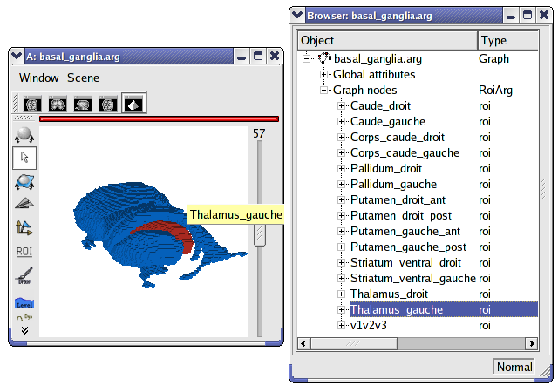
Task: Click the blue oblique view control icon
Action: (x=24, y=181)
